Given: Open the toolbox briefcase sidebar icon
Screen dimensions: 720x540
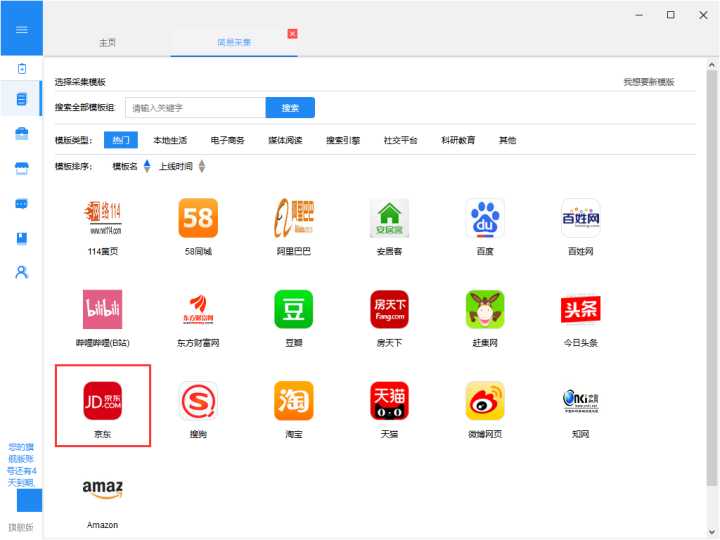Looking at the screenshot, I should pos(21,134).
